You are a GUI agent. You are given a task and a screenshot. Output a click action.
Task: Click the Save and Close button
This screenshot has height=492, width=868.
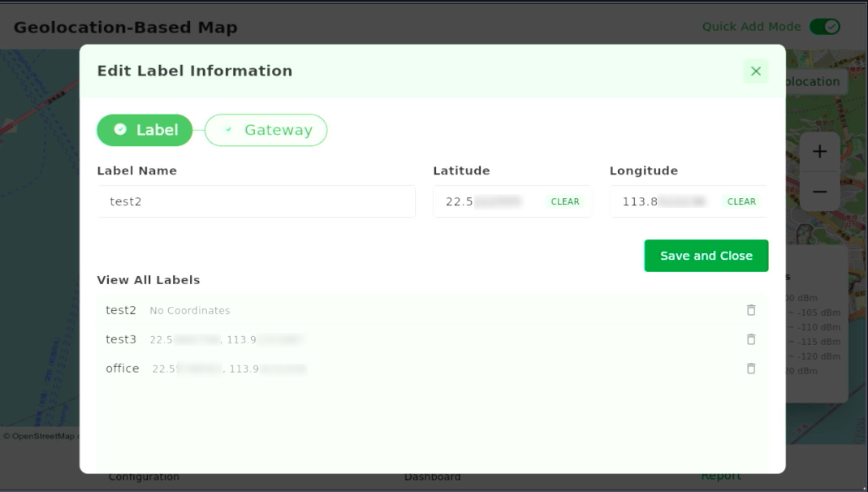tap(706, 255)
